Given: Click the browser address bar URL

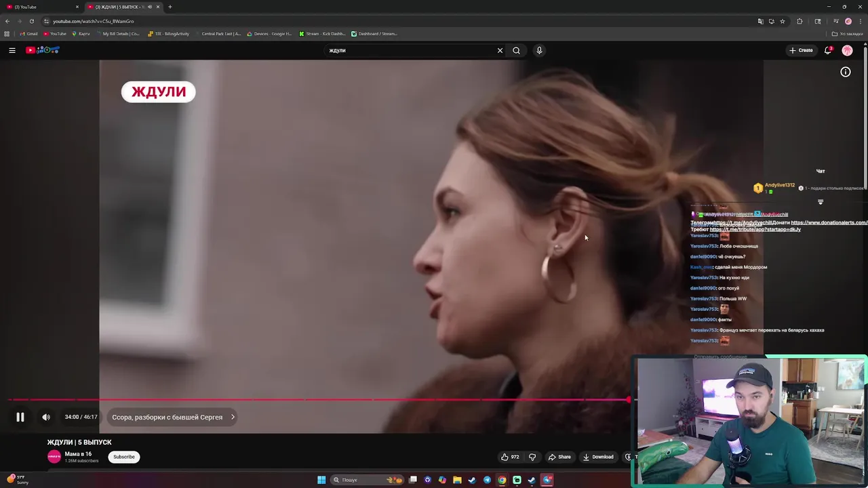Looking at the screenshot, I should click(x=94, y=21).
